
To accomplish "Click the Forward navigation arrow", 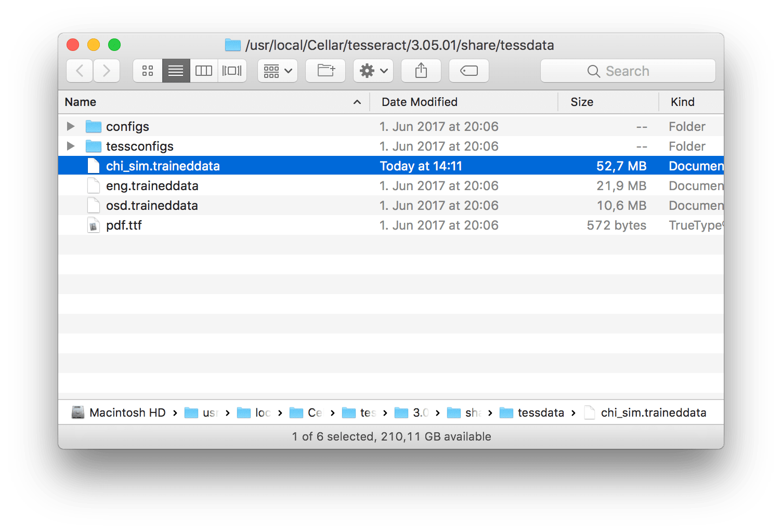I will 107,71.
